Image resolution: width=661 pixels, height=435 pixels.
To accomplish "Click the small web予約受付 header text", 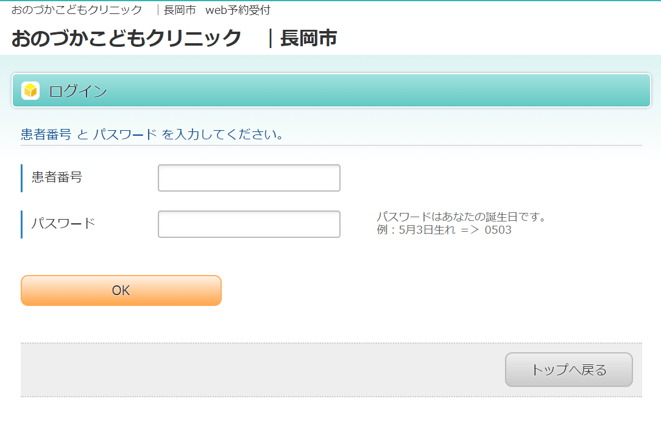I will click(238, 10).
